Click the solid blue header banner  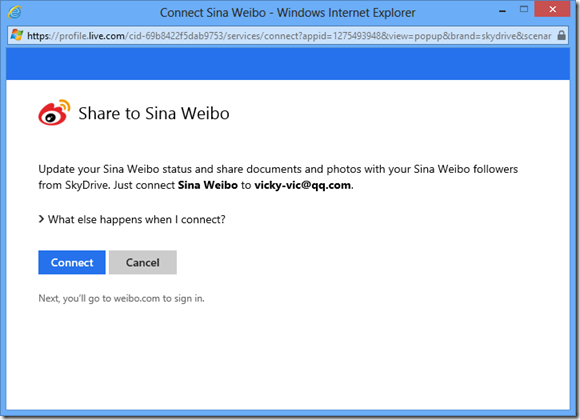click(x=288, y=64)
